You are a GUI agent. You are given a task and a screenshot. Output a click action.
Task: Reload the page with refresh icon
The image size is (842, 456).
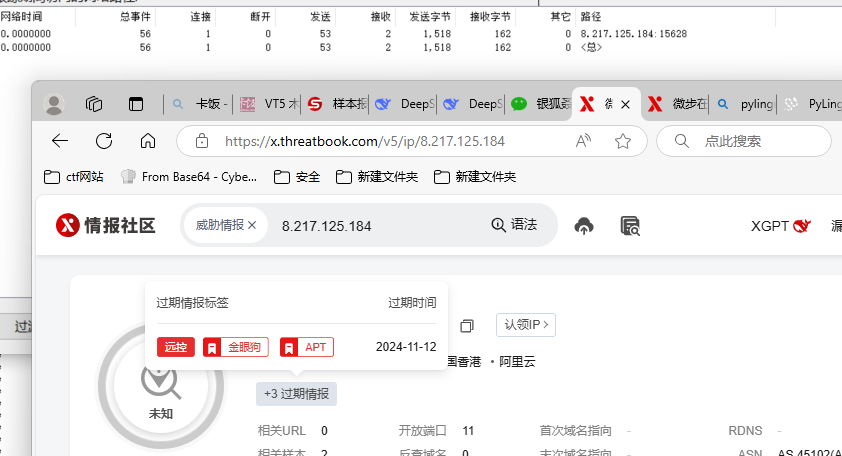[x=104, y=141]
